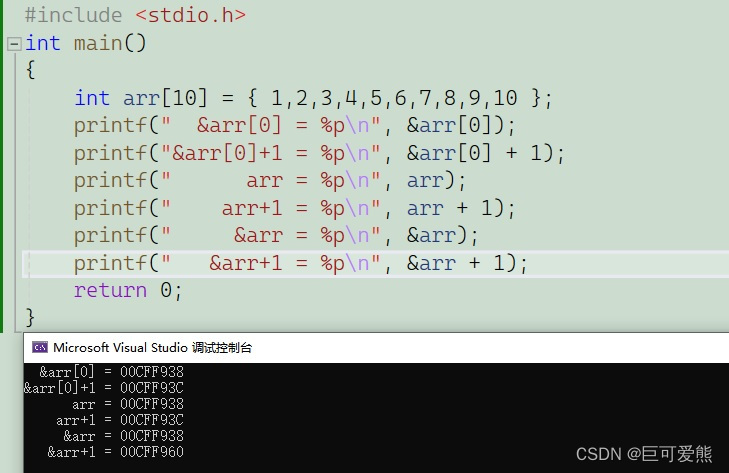Click the printf line with '&arr[0] + 1' argument
The image size is (729, 473).
(319, 153)
